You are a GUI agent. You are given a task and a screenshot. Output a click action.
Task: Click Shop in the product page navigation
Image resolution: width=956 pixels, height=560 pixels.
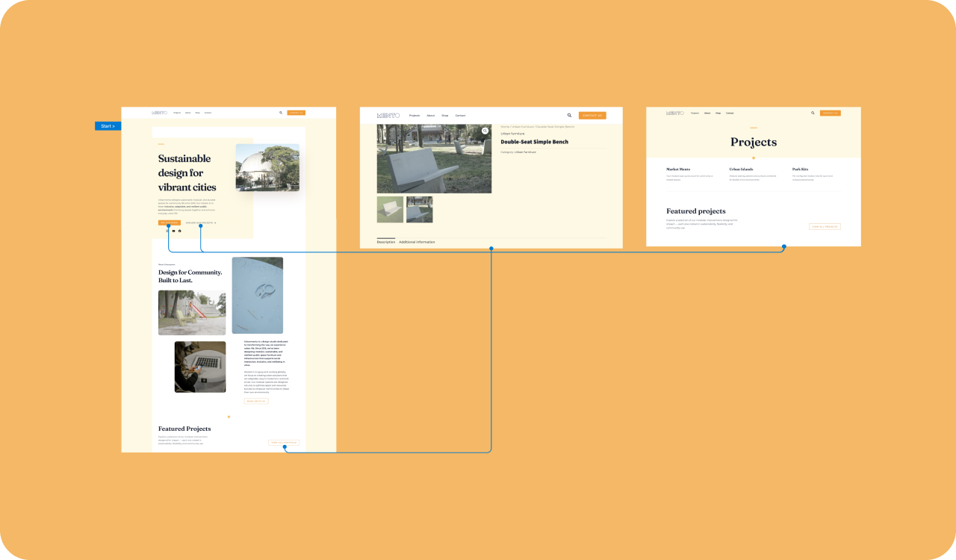pyautogui.click(x=444, y=116)
